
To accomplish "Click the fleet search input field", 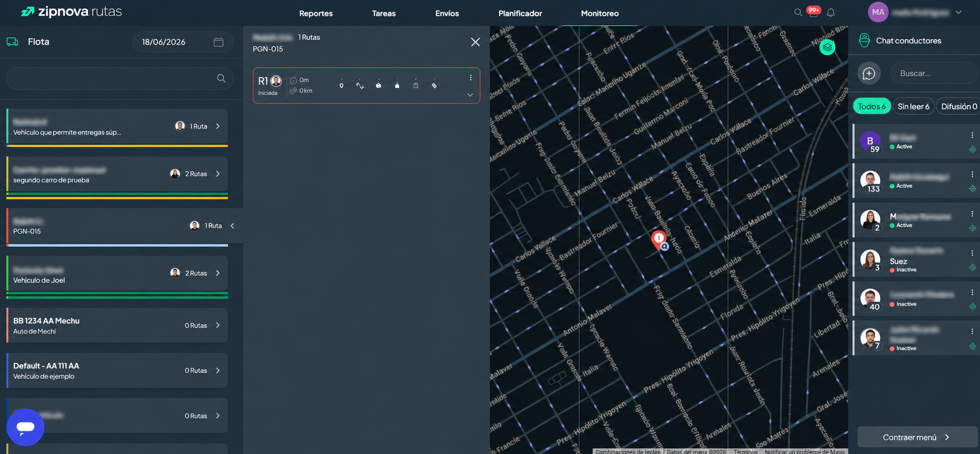I will pos(120,78).
